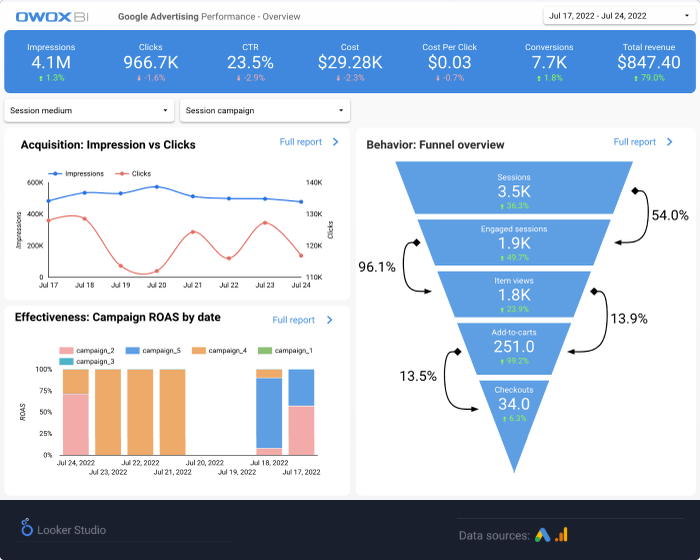Click the Sessions 3.5K funnel stage

point(514,188)
